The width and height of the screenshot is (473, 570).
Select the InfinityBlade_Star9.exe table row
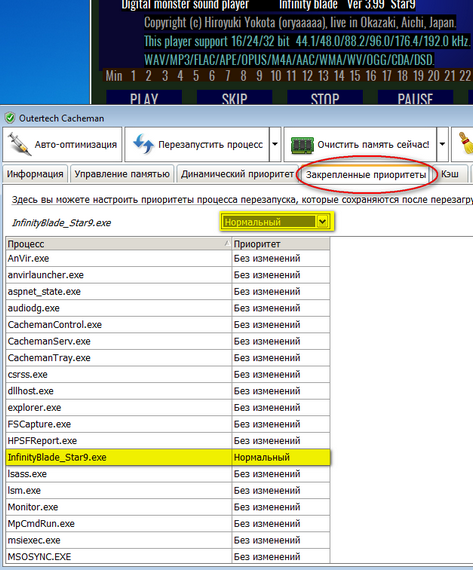[x=168, y=457]
